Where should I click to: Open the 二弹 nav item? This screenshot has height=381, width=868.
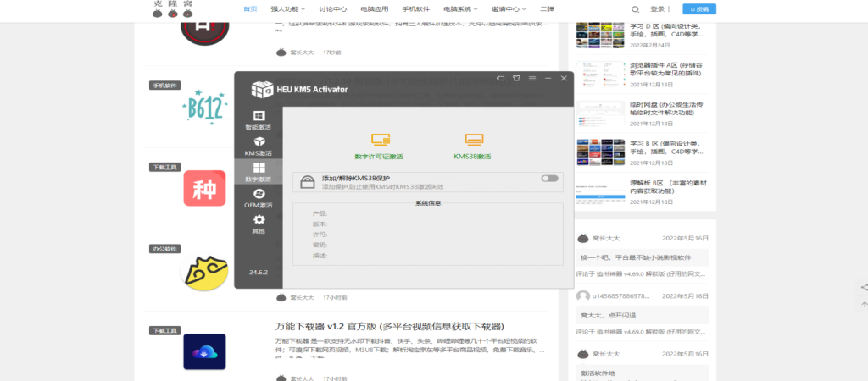click(x=547, y=8)
